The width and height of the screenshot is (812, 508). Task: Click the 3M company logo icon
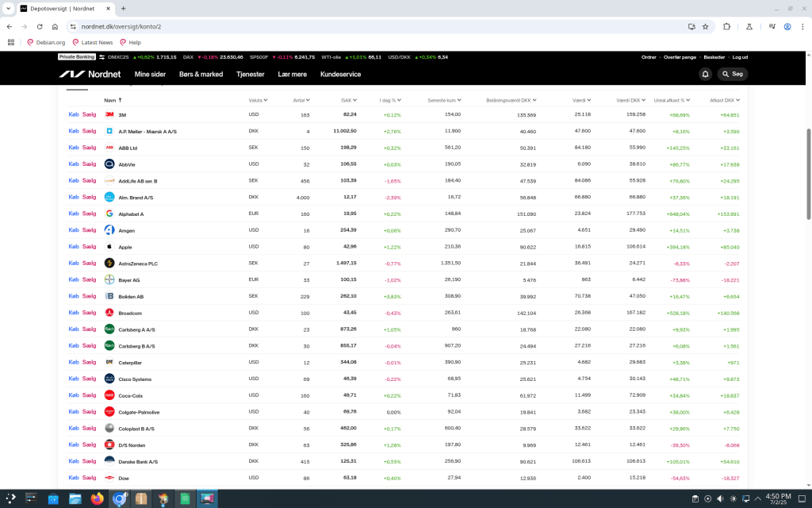pyautogui.click(x=109, y=115)
